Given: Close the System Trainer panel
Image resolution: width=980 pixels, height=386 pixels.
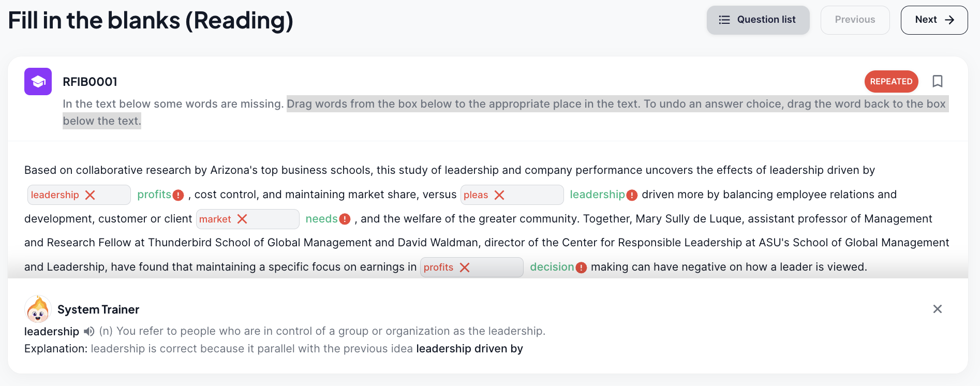Looking at the screenshot, I should click(937, 309).
